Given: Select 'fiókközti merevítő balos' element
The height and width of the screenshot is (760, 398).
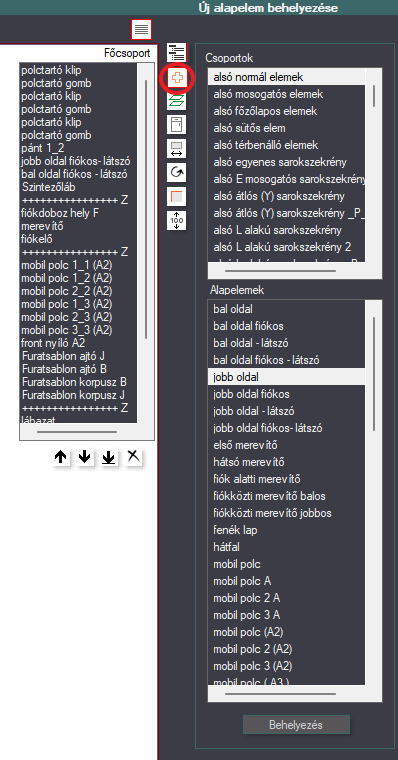Looking at the screenshot, I should (287, 496).
